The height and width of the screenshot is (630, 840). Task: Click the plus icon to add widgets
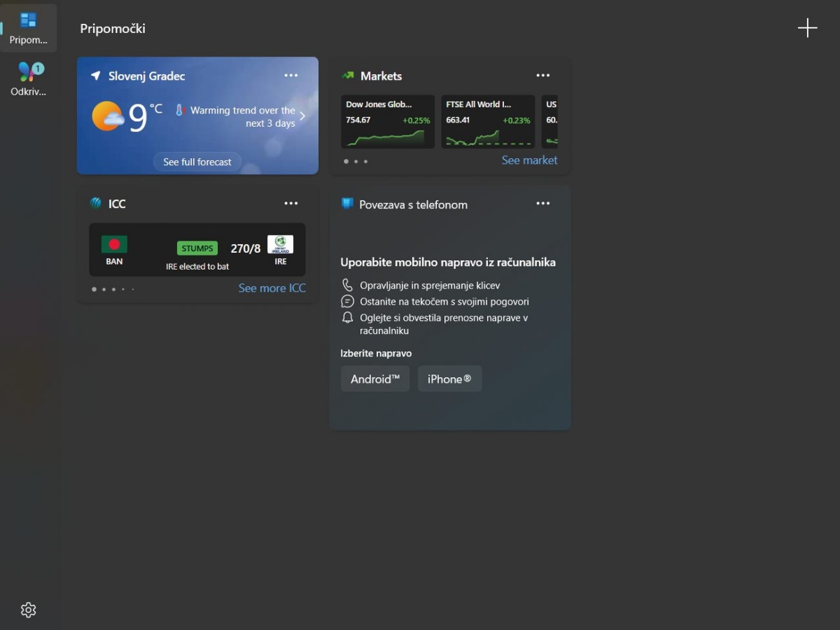click(x=807, y=28)
